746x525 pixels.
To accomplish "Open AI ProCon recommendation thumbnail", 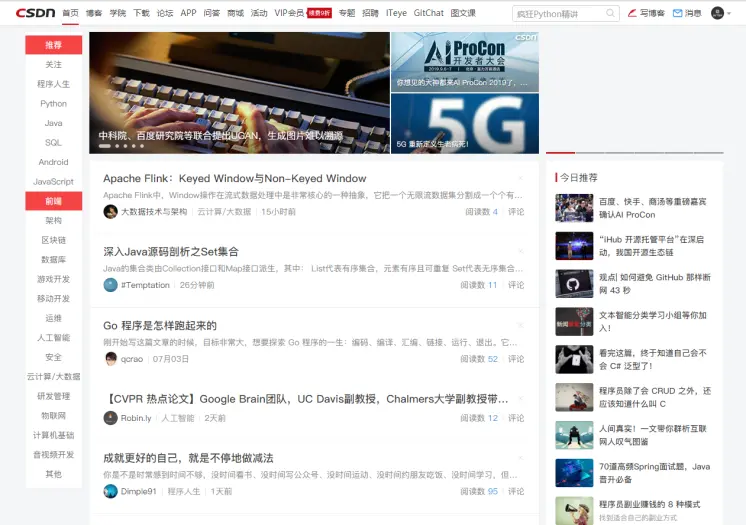I will coord(574,208).
